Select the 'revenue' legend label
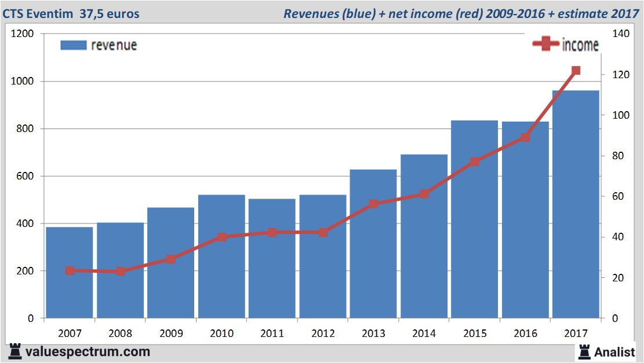 (x=114, y=45)
